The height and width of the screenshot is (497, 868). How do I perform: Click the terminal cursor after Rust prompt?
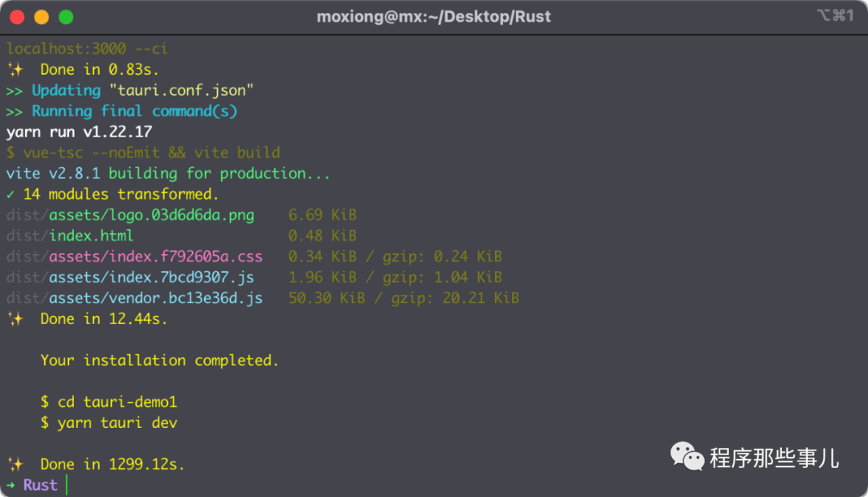(67, 485)
